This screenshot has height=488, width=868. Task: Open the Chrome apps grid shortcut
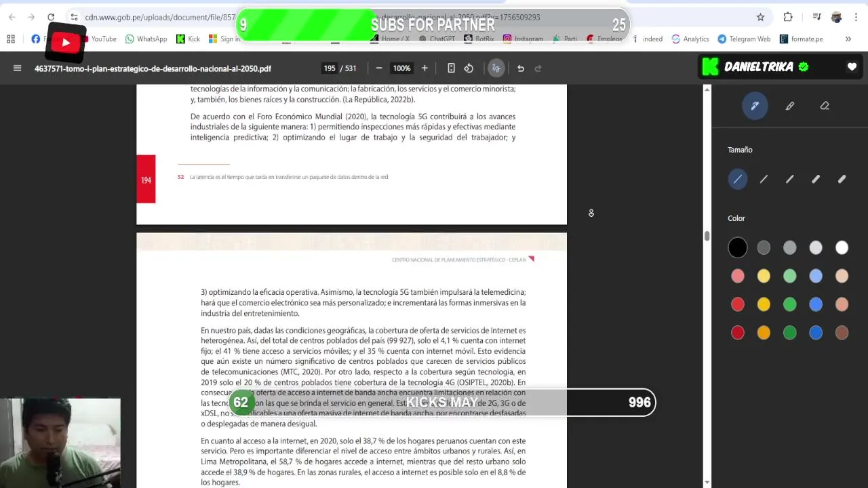[x=11, y=39]
